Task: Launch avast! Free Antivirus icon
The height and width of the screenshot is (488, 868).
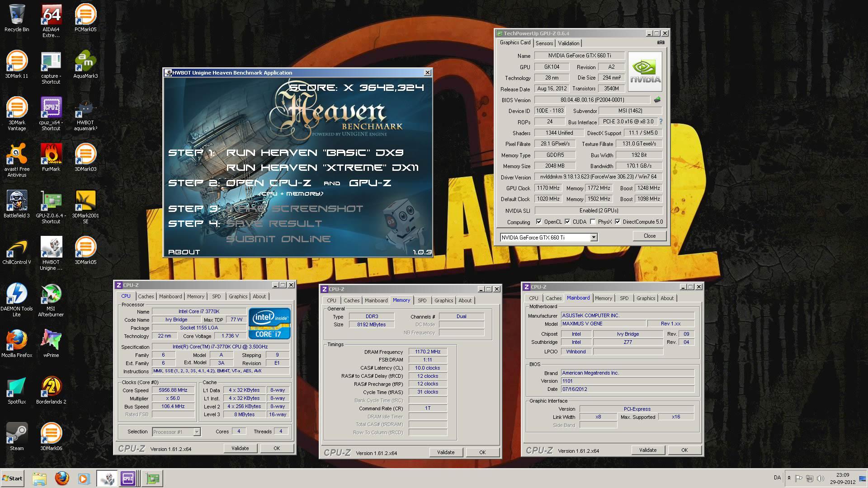Action: (x=17, y=160)
